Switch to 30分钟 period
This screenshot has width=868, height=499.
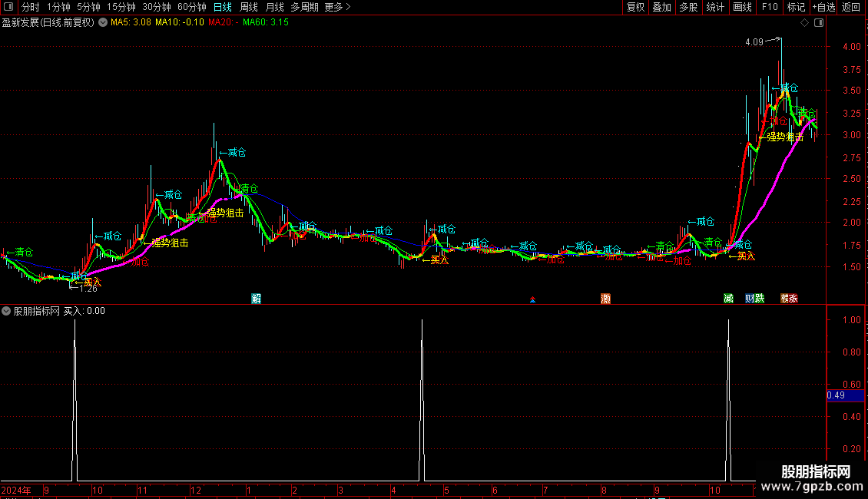pyautogui.click(x=157, y=7)
